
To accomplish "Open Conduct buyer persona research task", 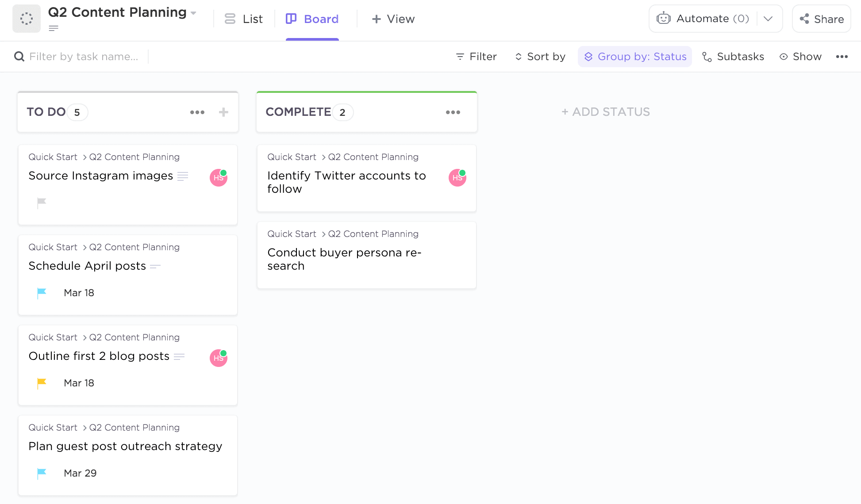I will 344,259.
